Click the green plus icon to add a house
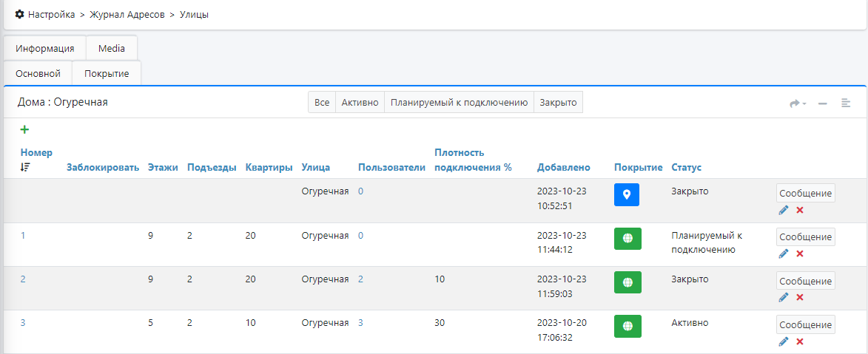The image size is (868, 354). click(x=24, y=130)
